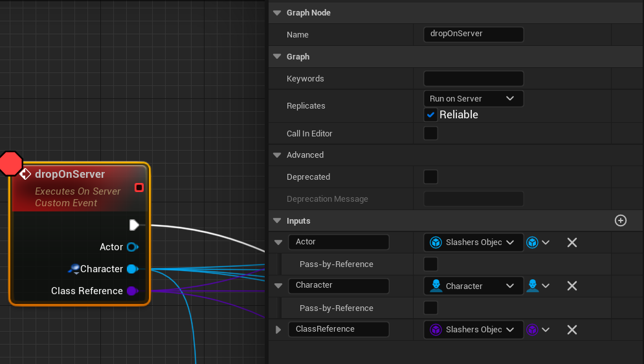Click the Deprecated property label
The width and height of the screenshot is (644, 364).
309,177
